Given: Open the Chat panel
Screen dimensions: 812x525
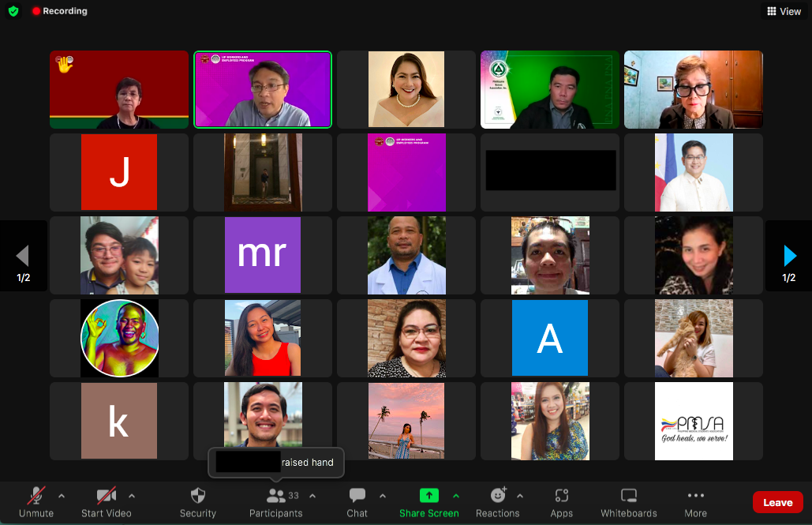Looking at the screenshot, I should click(x=357, y=502).
